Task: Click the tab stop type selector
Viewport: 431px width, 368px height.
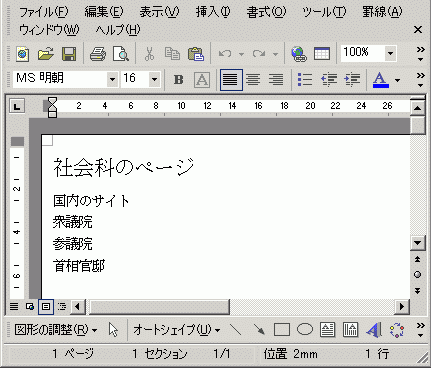Action: (x=17, y=106)
